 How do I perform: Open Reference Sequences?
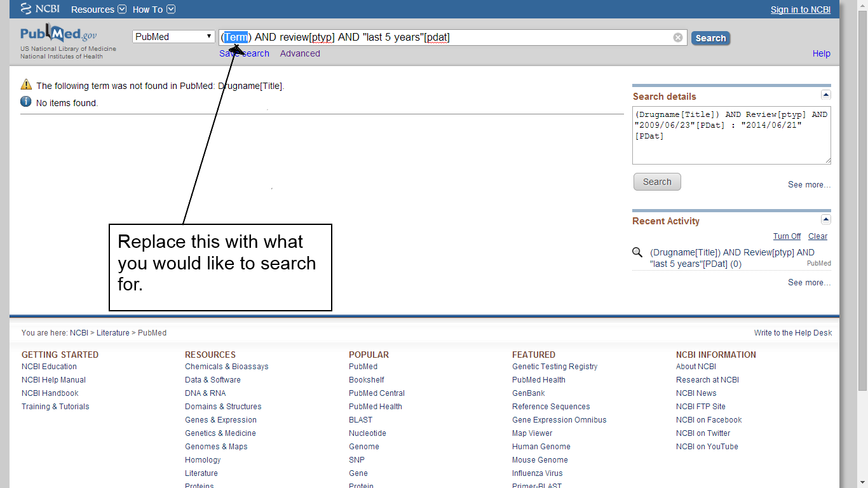(551, 407)
